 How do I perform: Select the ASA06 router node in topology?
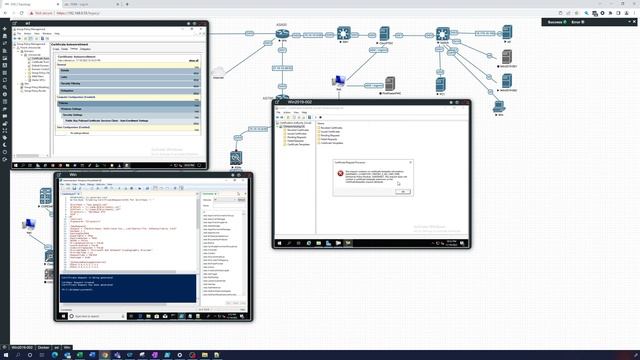[x=282, y=33]
